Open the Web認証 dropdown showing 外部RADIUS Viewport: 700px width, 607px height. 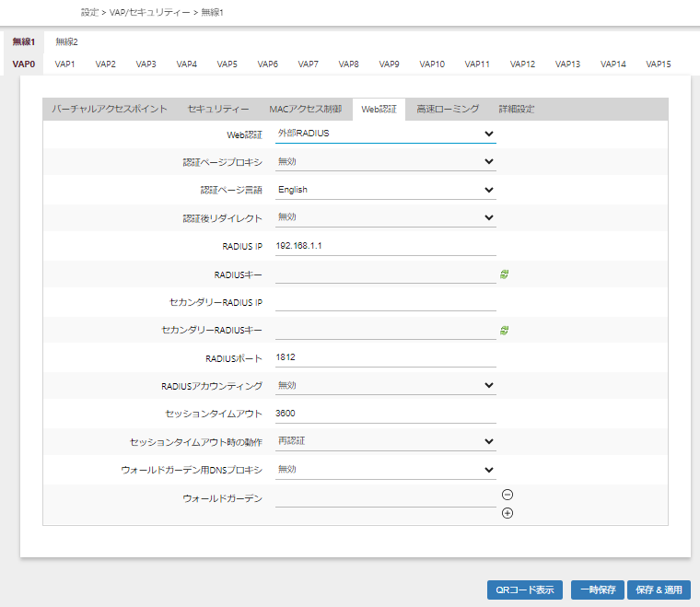[x=386, y=134]
